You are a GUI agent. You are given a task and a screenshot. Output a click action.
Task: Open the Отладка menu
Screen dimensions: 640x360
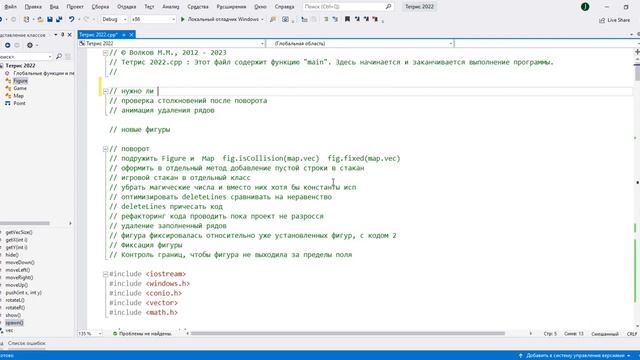127,7
